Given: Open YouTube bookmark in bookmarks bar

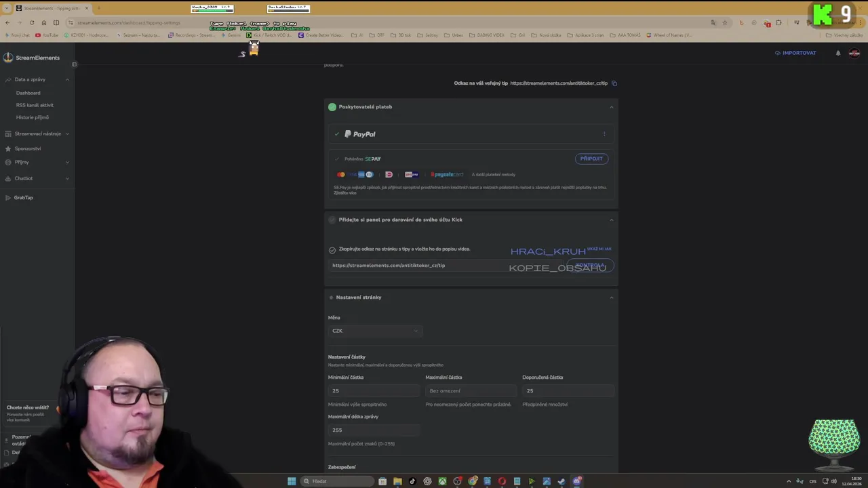Looking at the screenshot, I should pyautogui.click(x=47, y=35).
